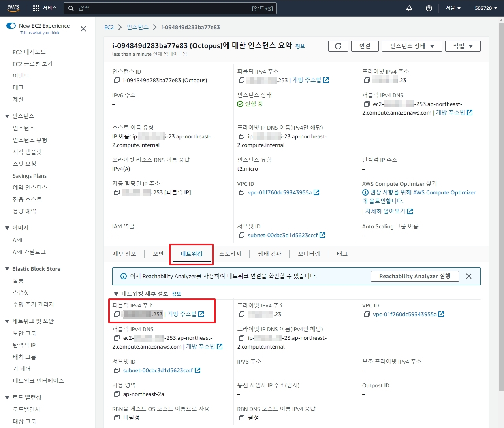The width and height of the screenshot is (504, 428).
Task: Open 정보 link next to instance summary title
Action: pos(300,46)
